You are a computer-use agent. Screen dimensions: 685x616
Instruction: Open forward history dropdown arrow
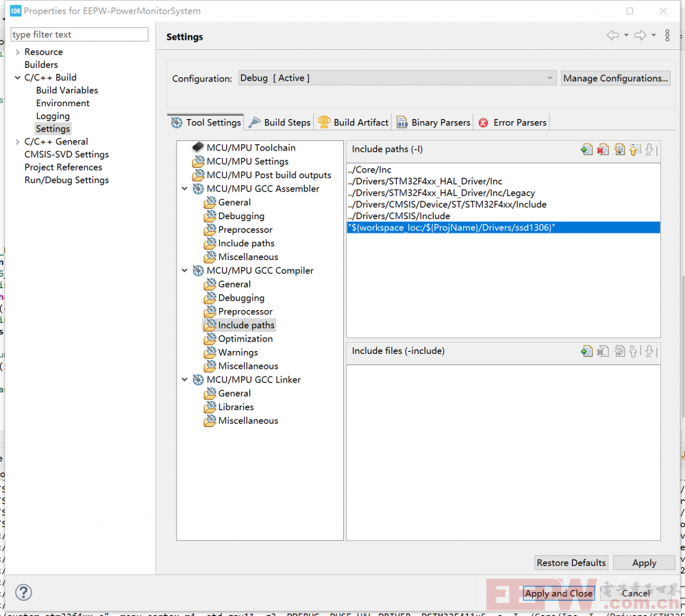(653, 35)
